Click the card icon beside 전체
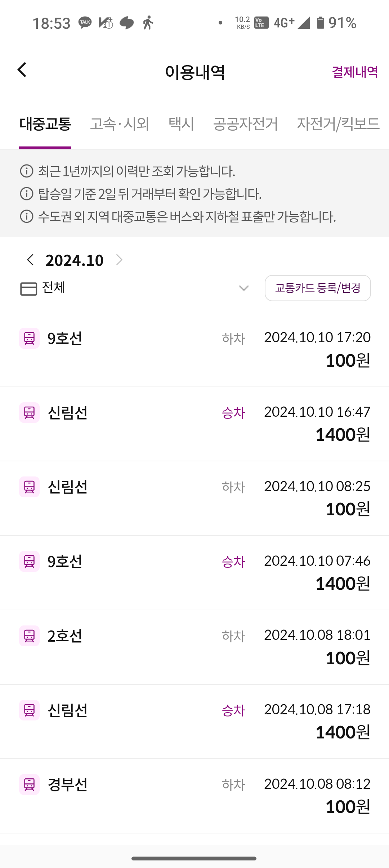This screenshot has height=868, width=389. click(28, 289)
